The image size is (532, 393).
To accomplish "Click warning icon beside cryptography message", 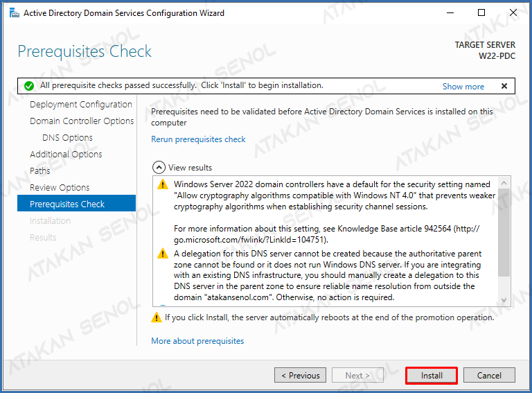I will click(163, 184).
